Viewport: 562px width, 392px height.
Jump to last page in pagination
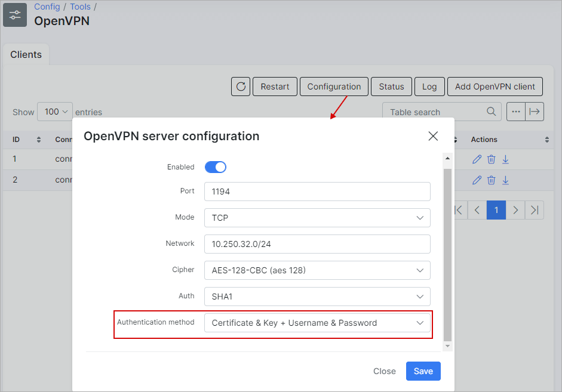[x=535, y=210]
